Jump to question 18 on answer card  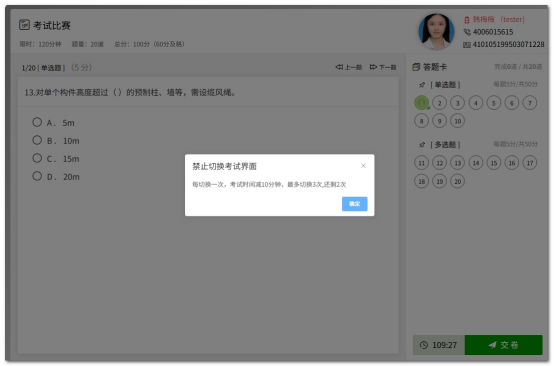(x=422, y=181)
